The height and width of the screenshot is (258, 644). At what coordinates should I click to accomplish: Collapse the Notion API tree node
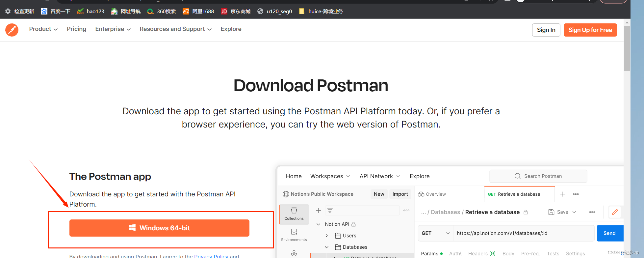(318, 224)
